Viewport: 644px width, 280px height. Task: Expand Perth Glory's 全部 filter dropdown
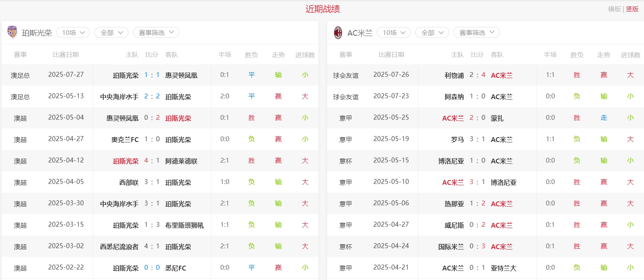pos(111,33)
